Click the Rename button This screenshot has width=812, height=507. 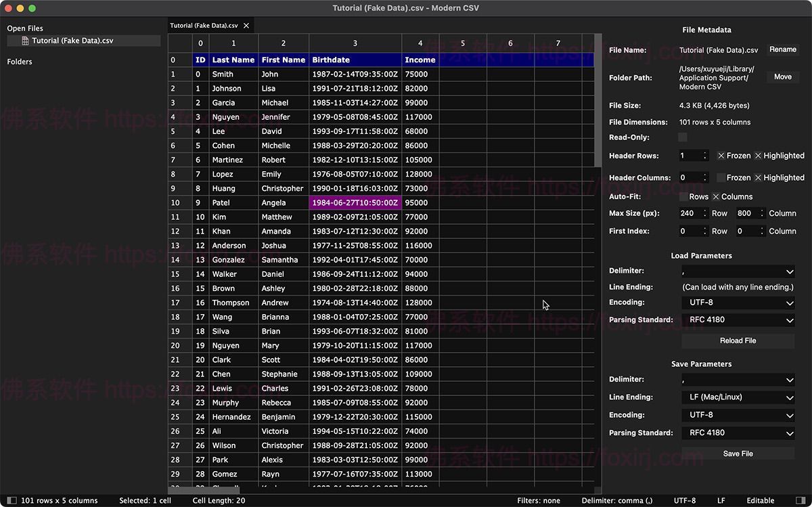[782, 49]
